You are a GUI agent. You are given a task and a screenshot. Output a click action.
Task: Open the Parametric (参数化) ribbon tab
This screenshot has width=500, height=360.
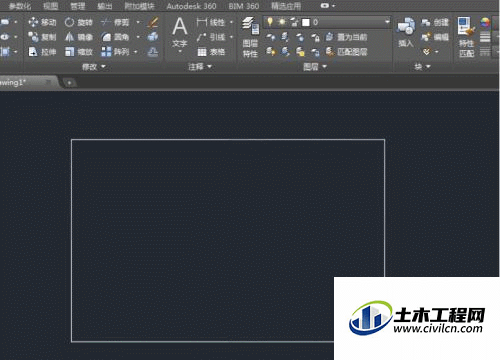pos(20,6)
